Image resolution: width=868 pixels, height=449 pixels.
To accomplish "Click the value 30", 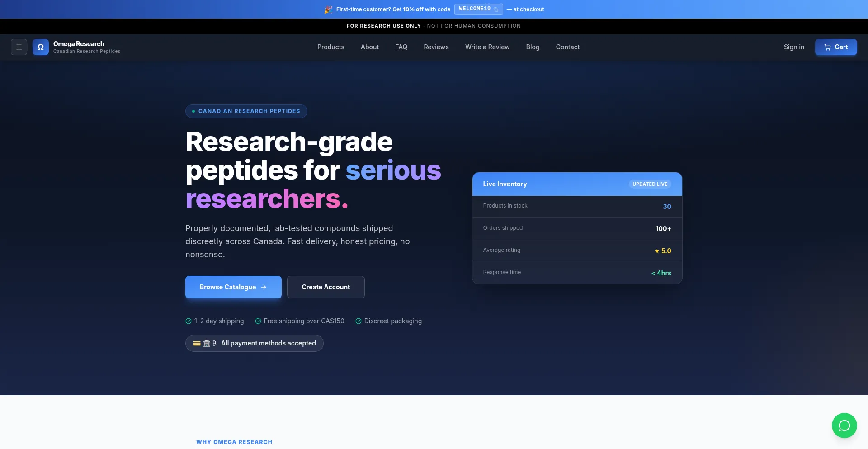I will pyautogui.click(x=667, y=207).
